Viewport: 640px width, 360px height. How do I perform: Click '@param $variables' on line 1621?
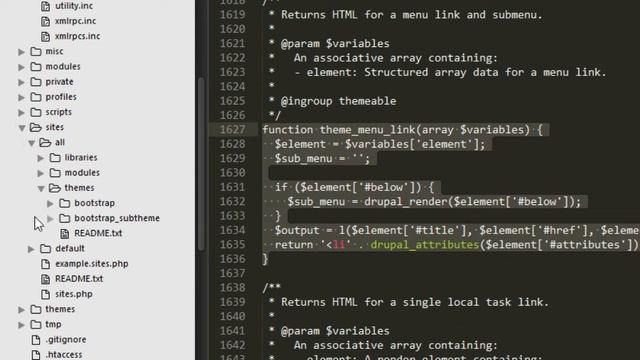coord(335,43)
